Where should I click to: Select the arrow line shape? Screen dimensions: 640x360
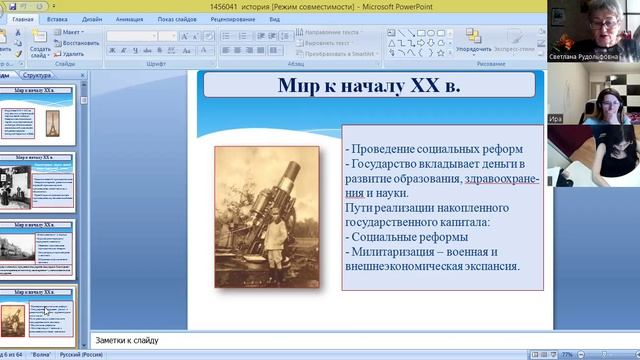tap(411, 33)
